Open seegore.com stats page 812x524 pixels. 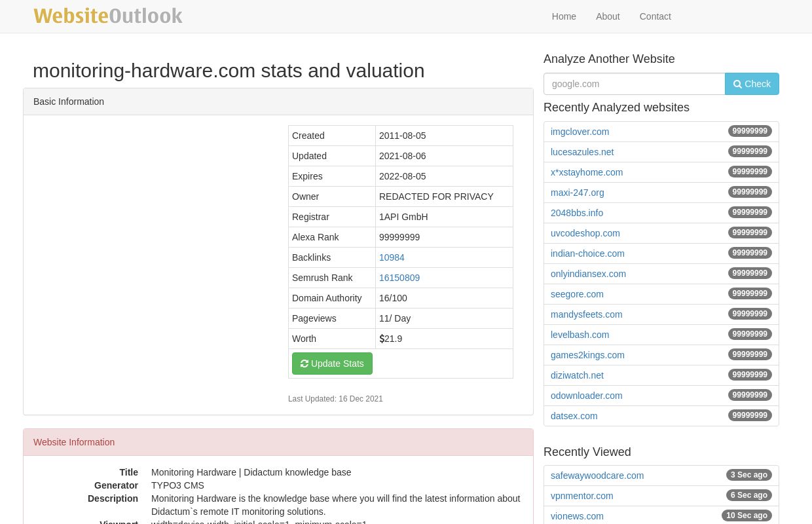577,294
